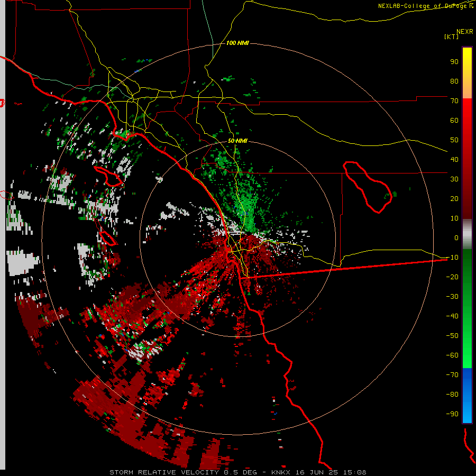Click the -30 value on velocity scale

[x=452, y=297]
